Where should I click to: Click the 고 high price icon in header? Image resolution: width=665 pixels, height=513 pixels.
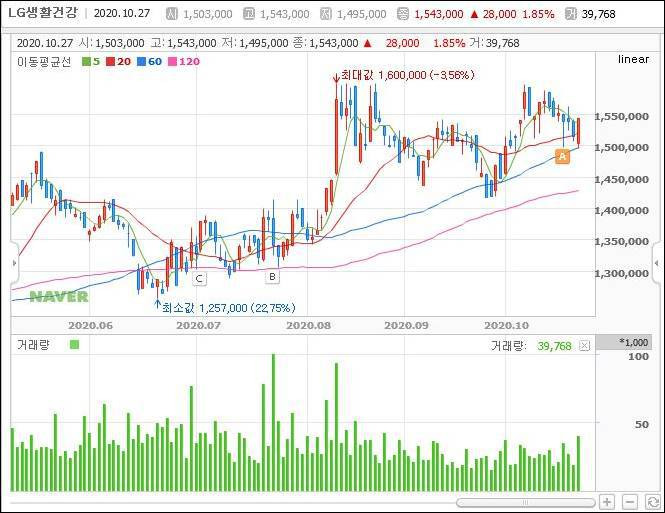[249, 14]
